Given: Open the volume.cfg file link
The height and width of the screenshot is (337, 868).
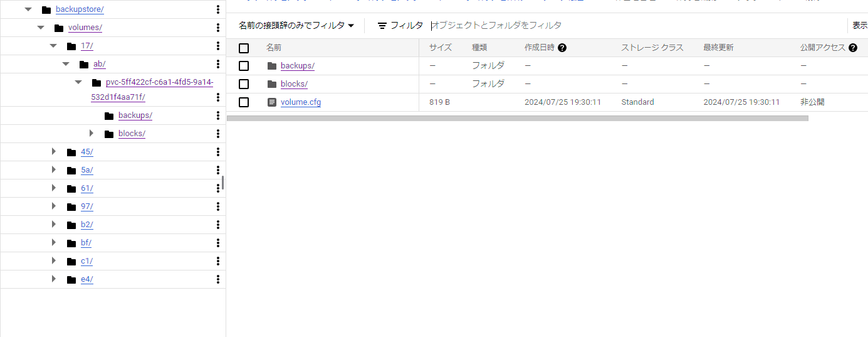Looking at the screenshot, I should point(301,102).
